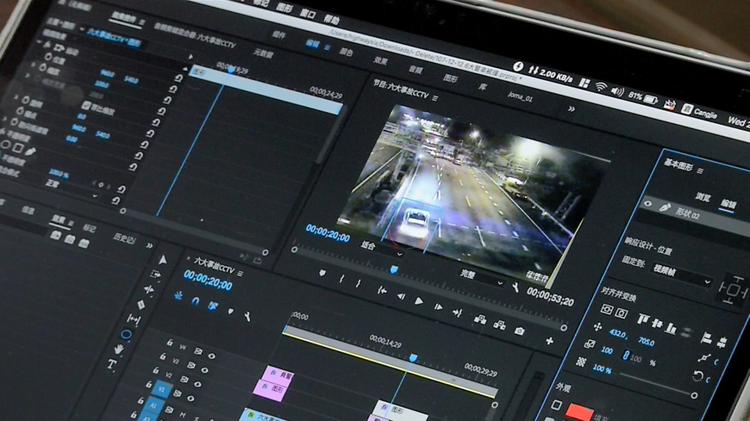Viewport: 750px width, 421px height.
Task: Toggle V1 source patching button
Action: pyautogui.click(x=162, y=388)
